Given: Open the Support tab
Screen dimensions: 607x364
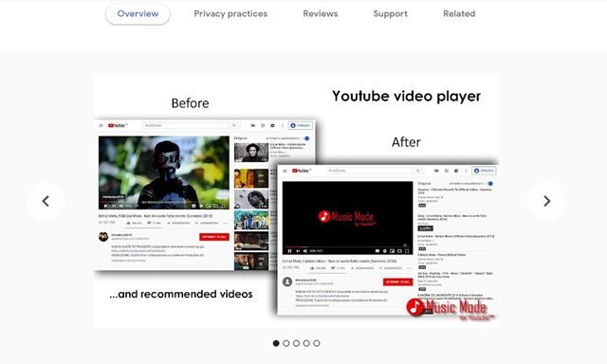Looking at the screenshot, I should click(390, 14).
